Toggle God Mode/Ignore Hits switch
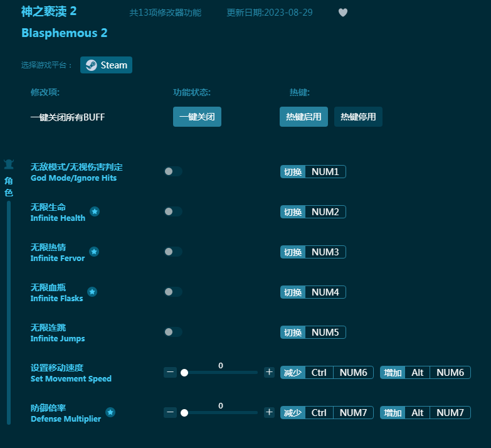 pos(173,171)
